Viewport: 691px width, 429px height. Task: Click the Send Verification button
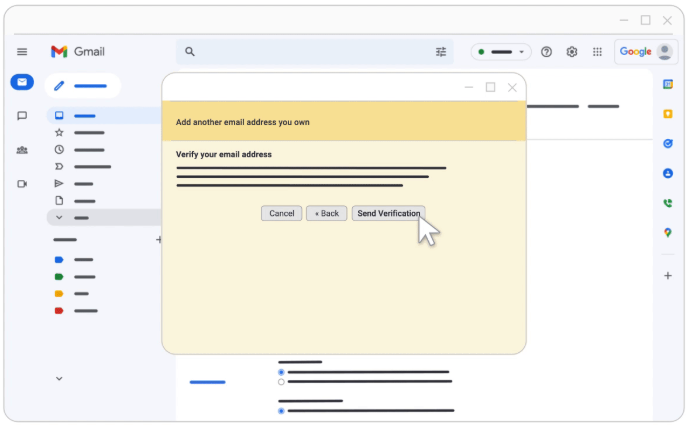389,213
